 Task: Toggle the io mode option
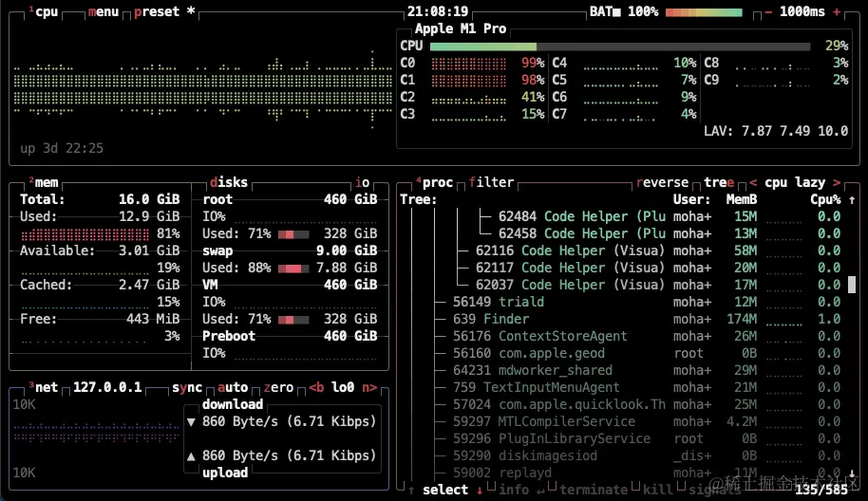coord(363,182)
